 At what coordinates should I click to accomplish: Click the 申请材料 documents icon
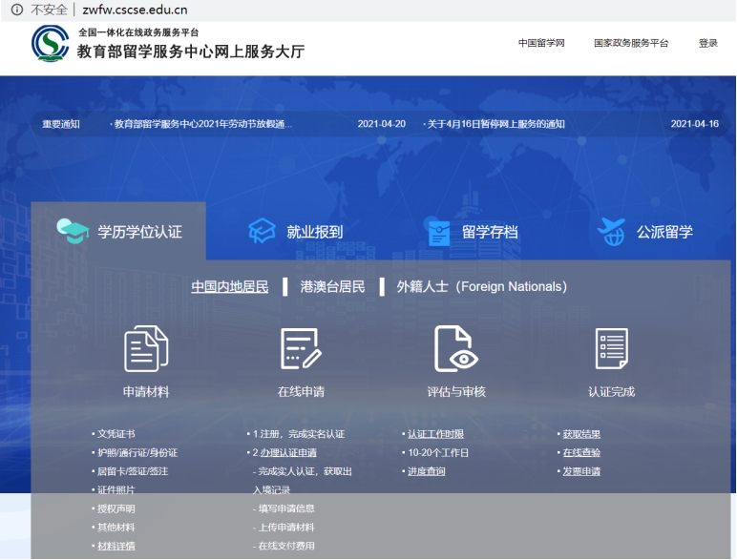(x=146, y=348)
